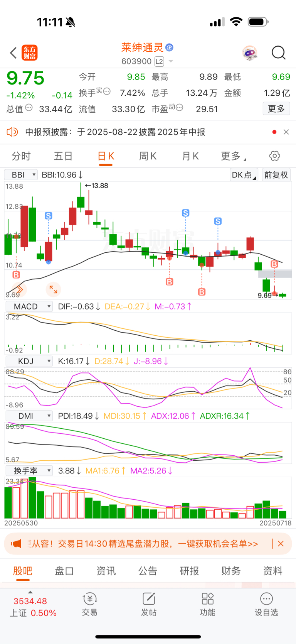Tap the K:16.17 KDJ readout
Screen dimensions: 296x644
74,361
